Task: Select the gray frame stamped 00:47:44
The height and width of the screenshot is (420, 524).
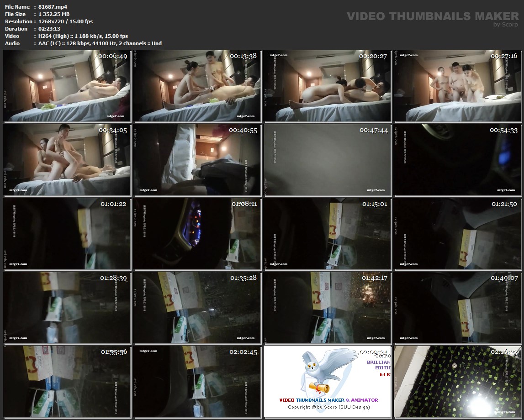Action: click(328, 160)
